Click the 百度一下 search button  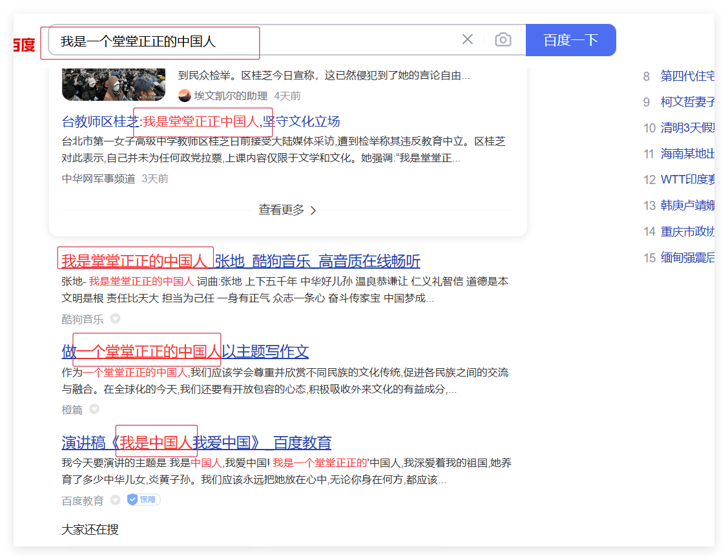coord(570,40)
